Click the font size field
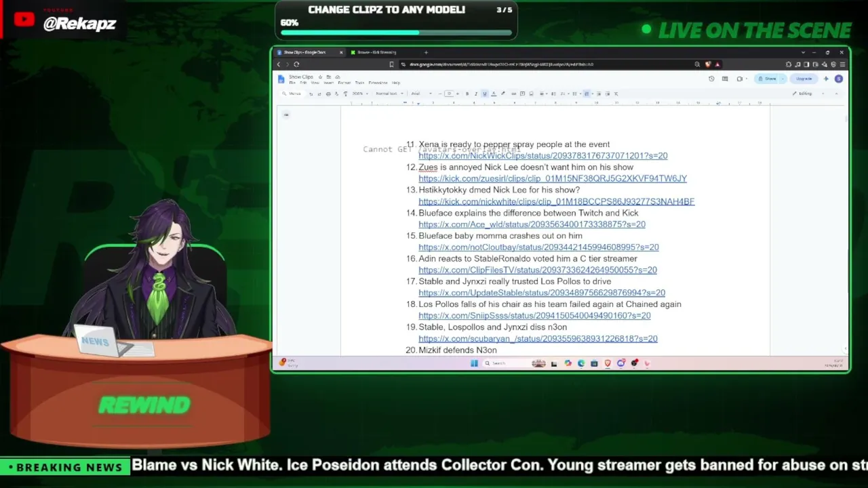This screenshot has width=868, height=488. point(449,94)
